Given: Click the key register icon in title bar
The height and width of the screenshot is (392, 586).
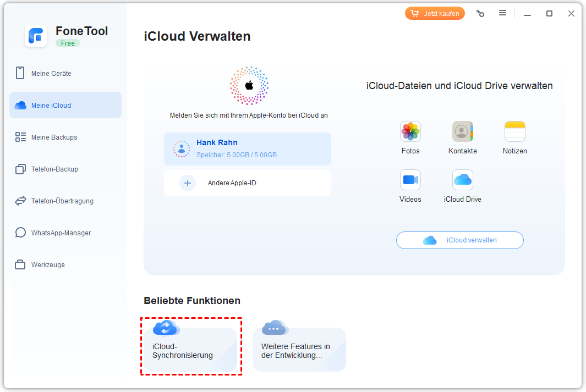Looking at the screenshot, I should (x=480, y=14).
